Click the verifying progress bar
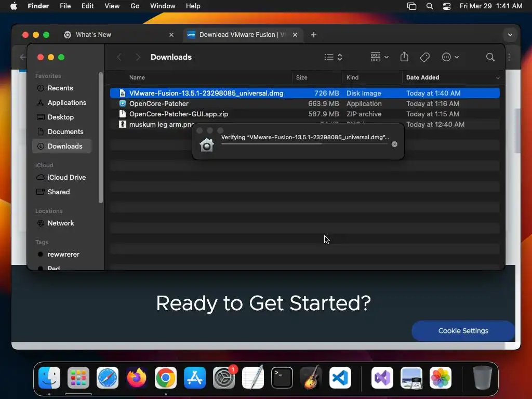Image resolution: width=532 pixels, height=399 pixels. coord(304,144)
